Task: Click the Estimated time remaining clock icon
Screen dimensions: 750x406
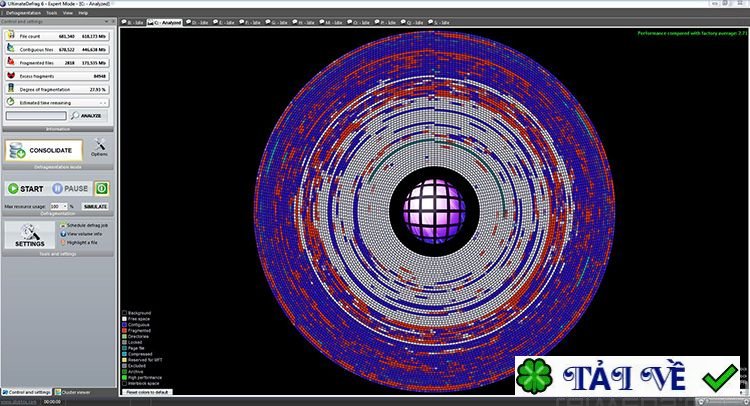Action: (x=11, y=102)
